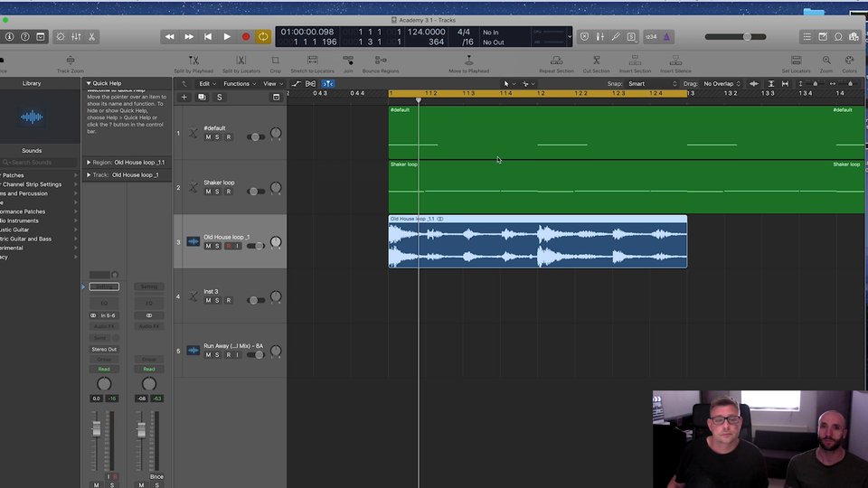Open the List Editors button

click(x=807, y=36)
